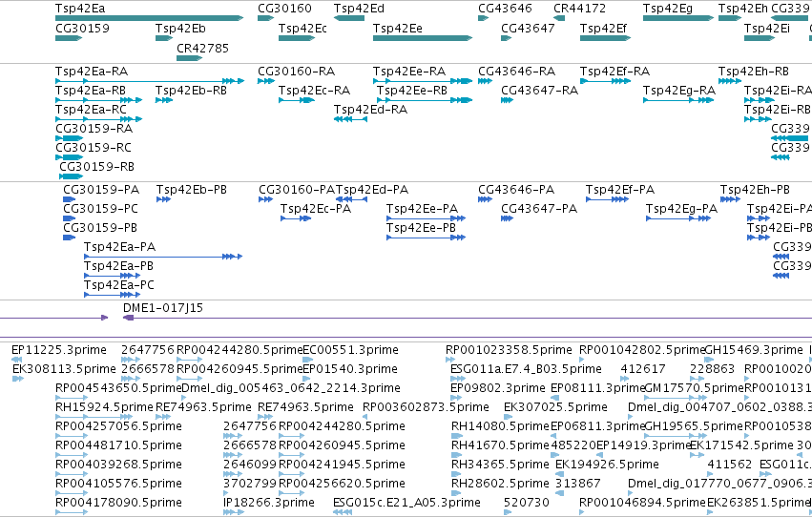Select the RH15924.5prime cDNA label
Image resolution: width=812 pixels, height=517 pixels.
(x=105, y=407)
